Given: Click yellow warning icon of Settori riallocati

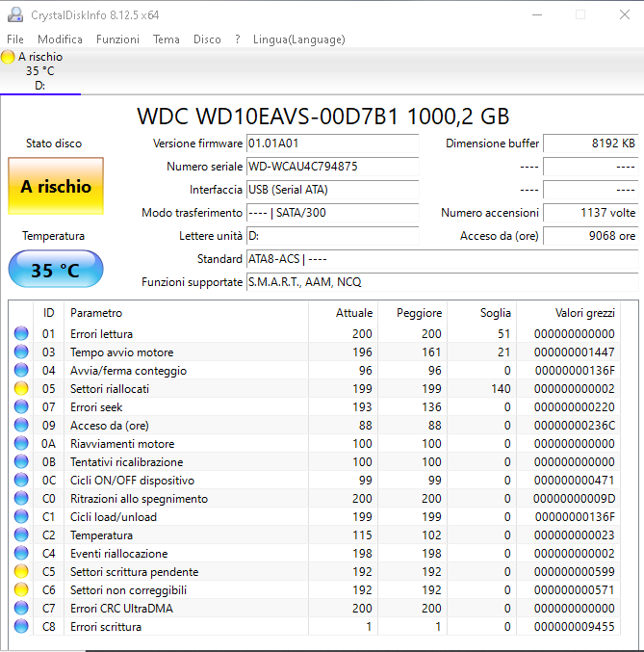Looking at the screenshot, I should (21, 388).
